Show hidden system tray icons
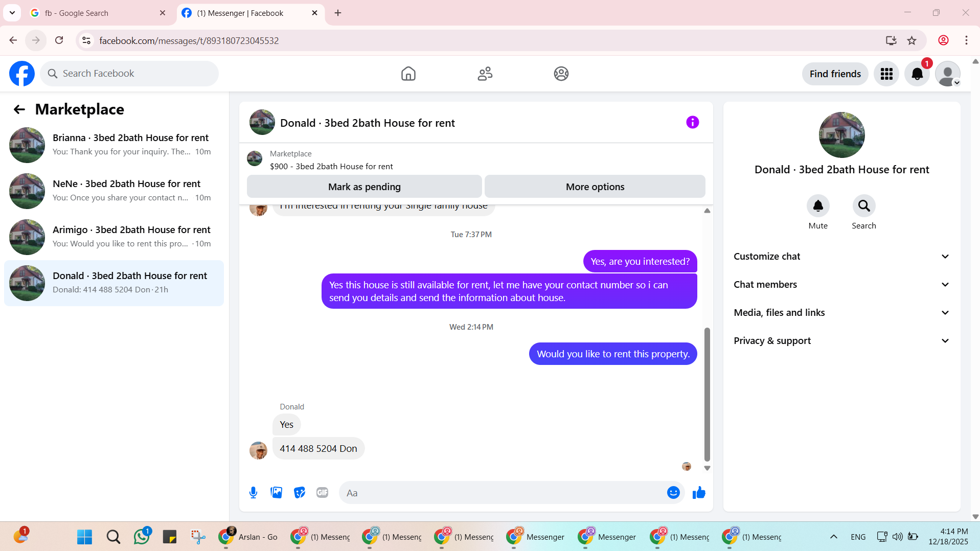The image size is (980, 551). tap(833, 537)
